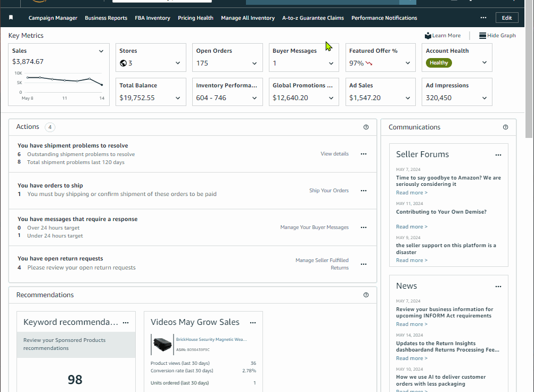Open the navigation bar three-dot overflow menu

click(483, 18)
